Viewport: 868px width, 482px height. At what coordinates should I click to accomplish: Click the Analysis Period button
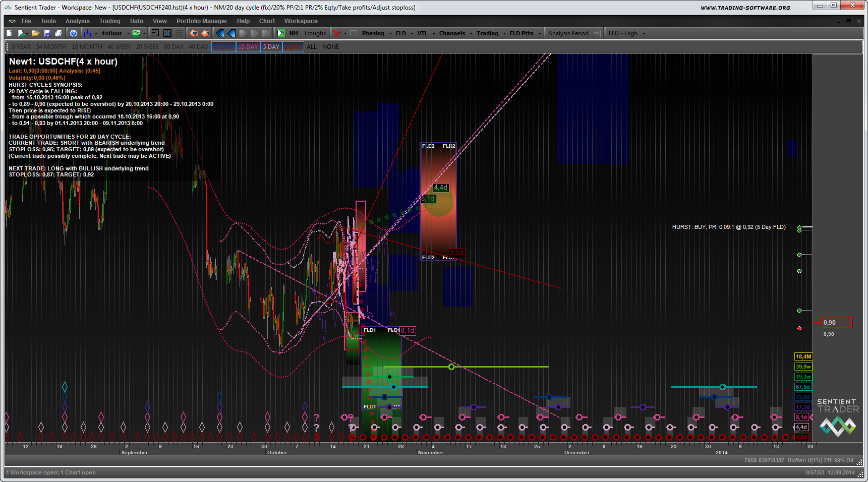point(568,33)
